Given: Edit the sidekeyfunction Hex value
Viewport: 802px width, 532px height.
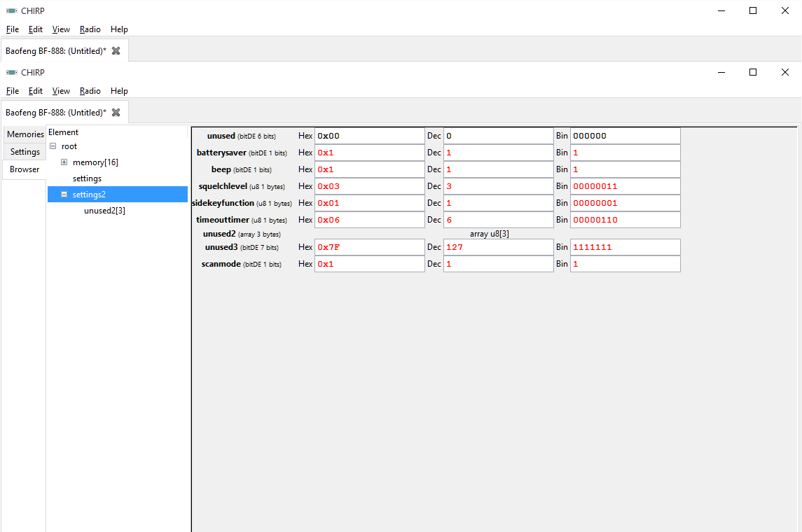Looking at the screenshot, I should coord(369,204).
